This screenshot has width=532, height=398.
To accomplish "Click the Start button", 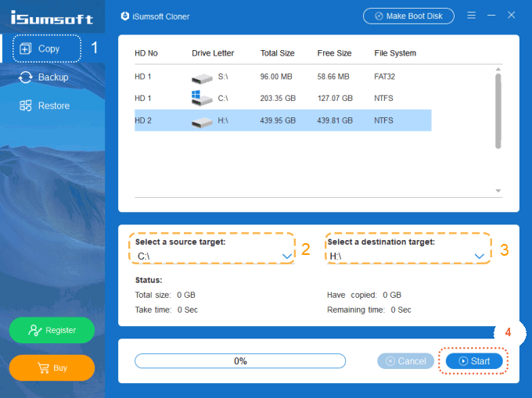I will (474, 361).
